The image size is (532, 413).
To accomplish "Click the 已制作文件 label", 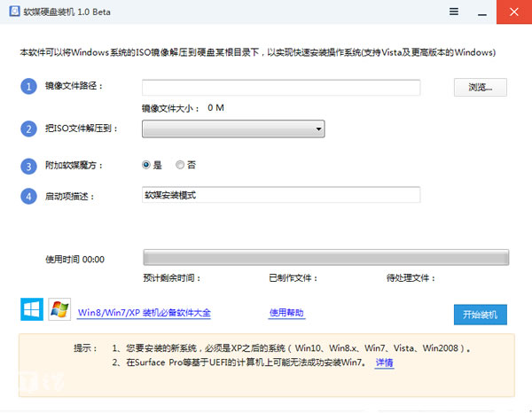I will [x=293, y=278].
